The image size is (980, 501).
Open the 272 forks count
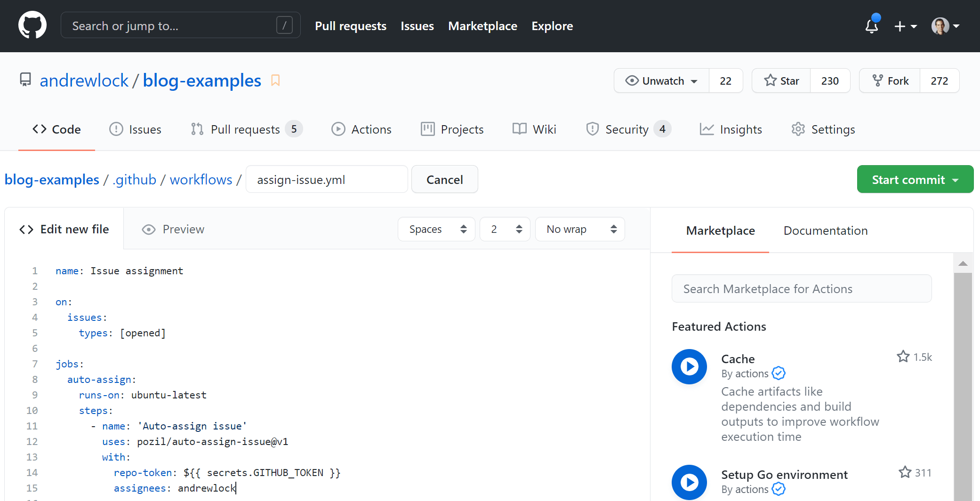(x=940, y=80)
